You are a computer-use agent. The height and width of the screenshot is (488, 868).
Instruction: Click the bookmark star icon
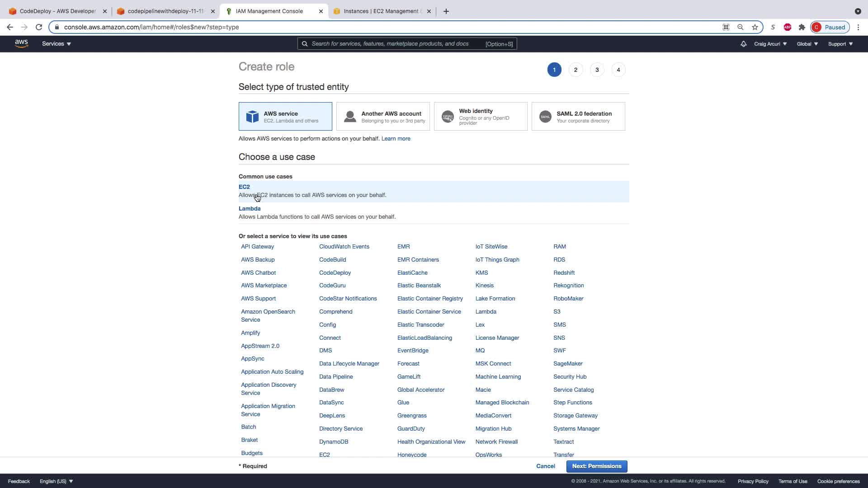pos(755,27)
